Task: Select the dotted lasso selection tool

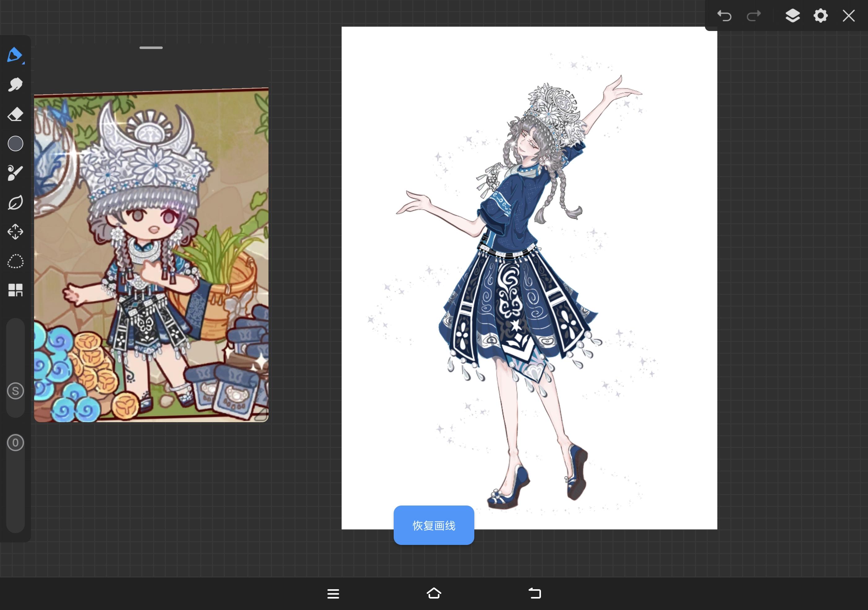Action: [15, 261]
